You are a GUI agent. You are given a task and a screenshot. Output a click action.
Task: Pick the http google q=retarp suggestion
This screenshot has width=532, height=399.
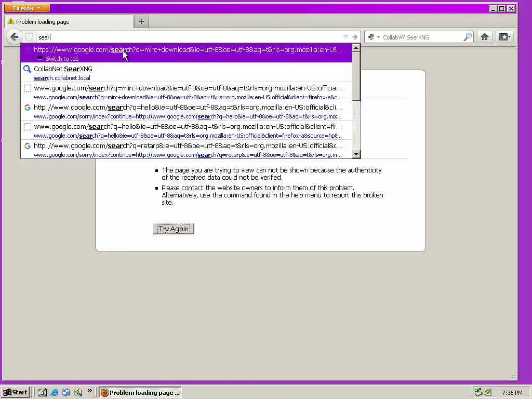pyautogui.click(x=187, y=150)
